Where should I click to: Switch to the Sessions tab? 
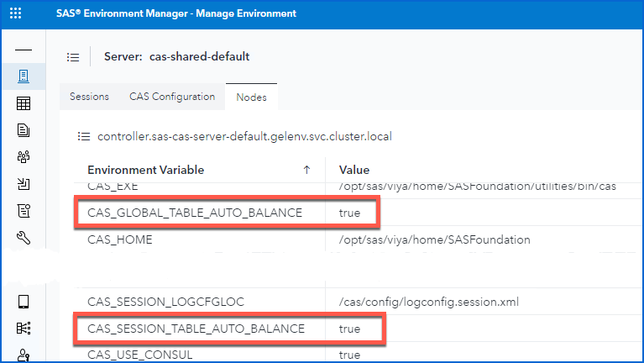tap(89, 97)
